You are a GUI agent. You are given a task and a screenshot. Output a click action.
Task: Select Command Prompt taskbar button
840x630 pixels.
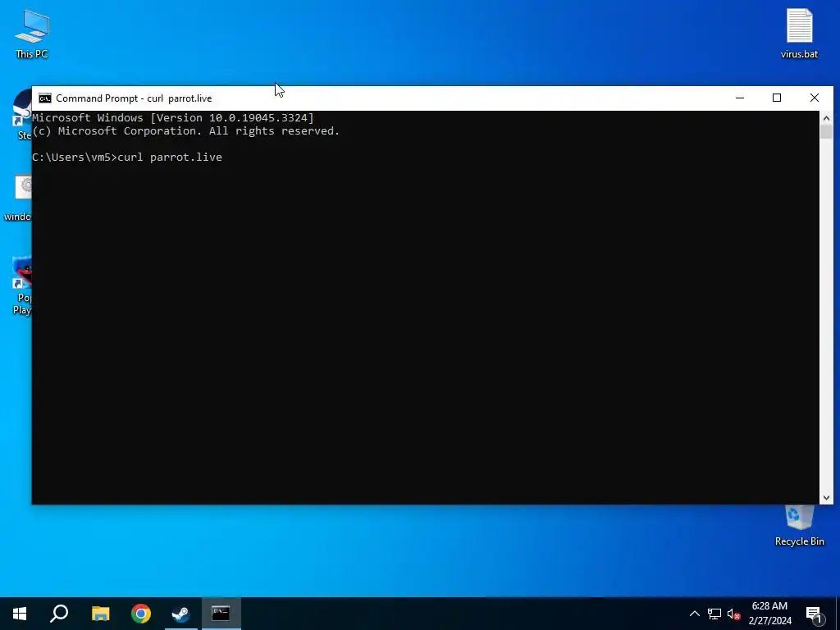[x=221, y=614]
